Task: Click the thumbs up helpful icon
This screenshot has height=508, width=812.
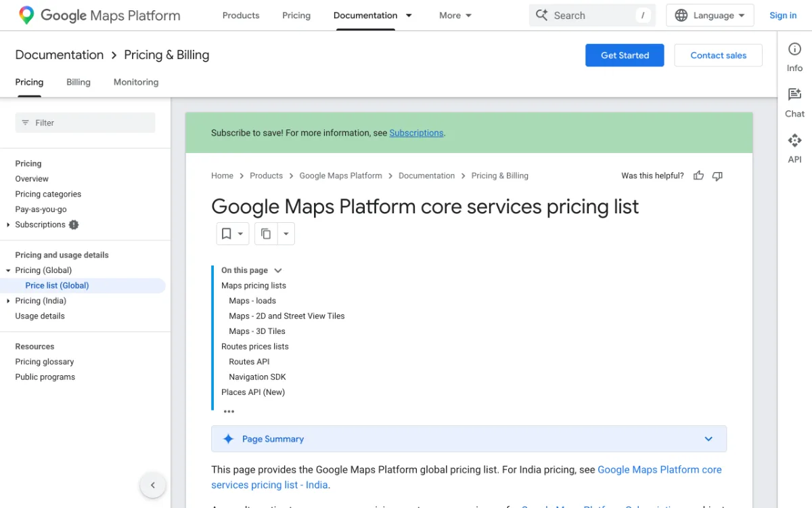Action: [698, 175]
